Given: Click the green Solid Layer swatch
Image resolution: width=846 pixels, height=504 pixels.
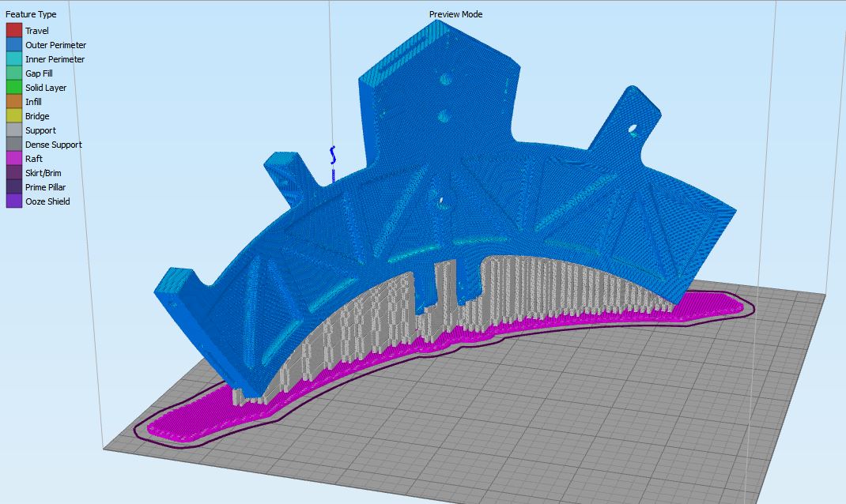Looking at the screenshot, I should [13, 88].
